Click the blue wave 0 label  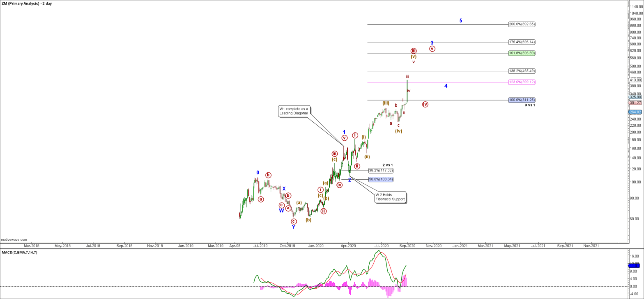(258, 173)
